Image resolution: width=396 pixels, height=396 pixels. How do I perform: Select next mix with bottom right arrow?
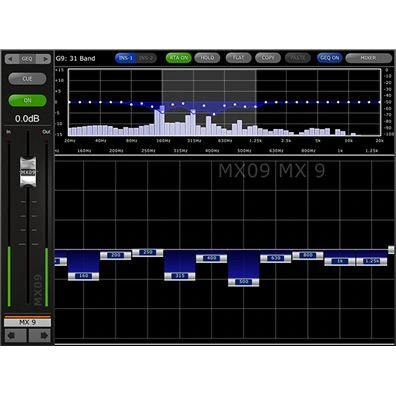click(40, 335)
